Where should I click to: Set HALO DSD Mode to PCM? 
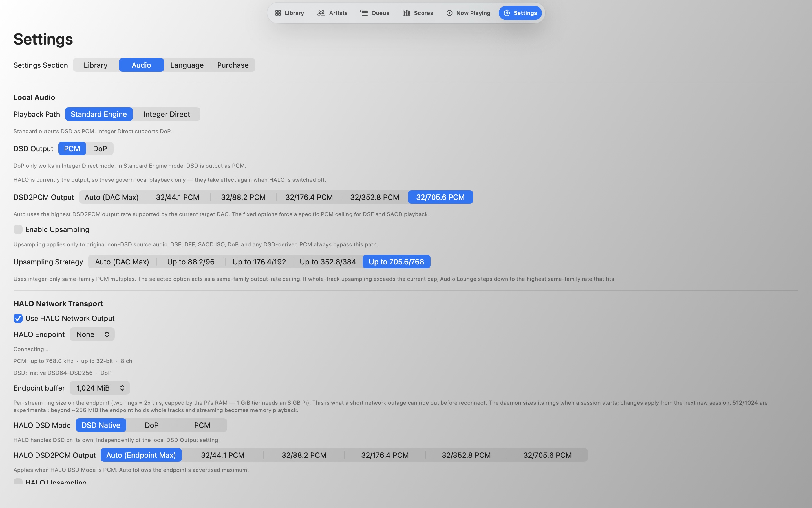click(x=202, y=425)
